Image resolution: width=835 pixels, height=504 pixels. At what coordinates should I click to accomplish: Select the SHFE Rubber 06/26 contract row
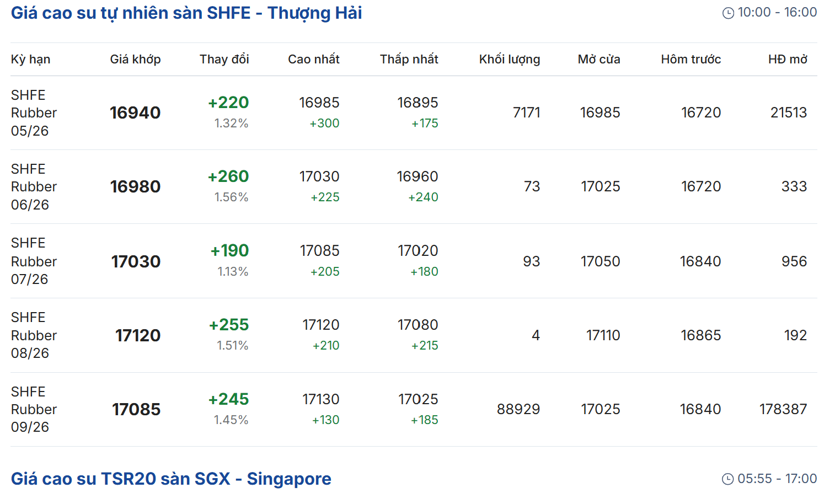click(34, 187)
